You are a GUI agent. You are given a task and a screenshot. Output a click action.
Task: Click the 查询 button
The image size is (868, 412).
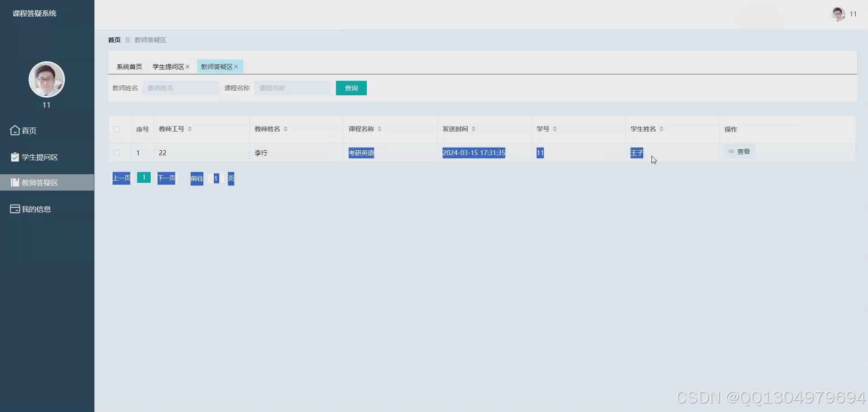[x=351, y=88]
